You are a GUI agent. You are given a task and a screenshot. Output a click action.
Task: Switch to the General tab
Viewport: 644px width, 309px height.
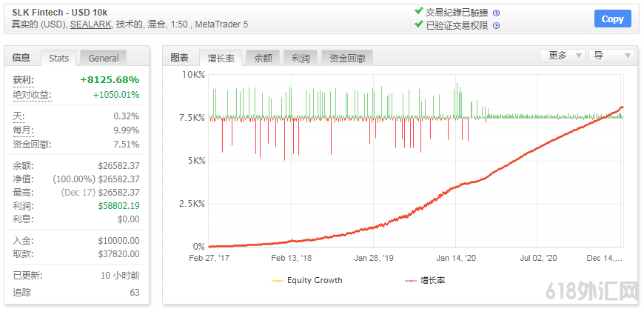tap(104, 58)
